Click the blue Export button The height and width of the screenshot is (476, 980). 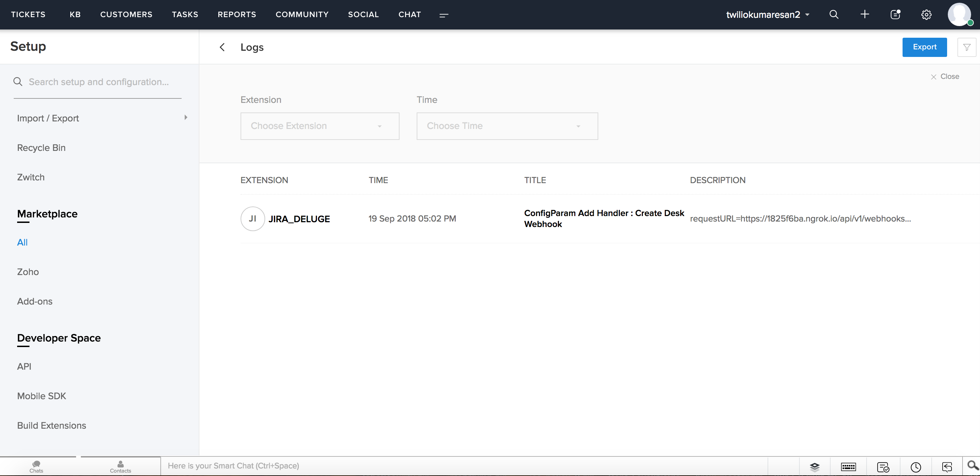(924, 47)
